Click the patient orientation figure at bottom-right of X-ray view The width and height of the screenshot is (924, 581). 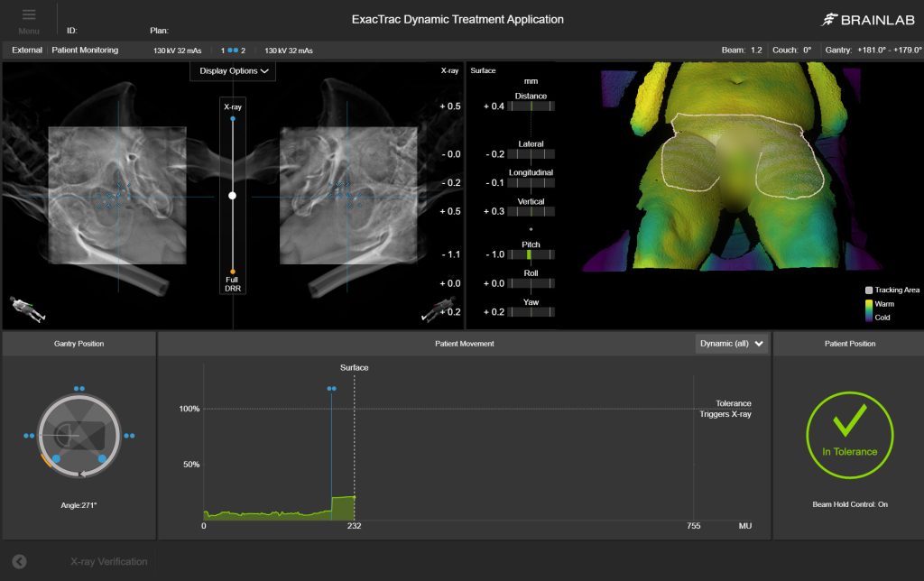click(439, 308)
